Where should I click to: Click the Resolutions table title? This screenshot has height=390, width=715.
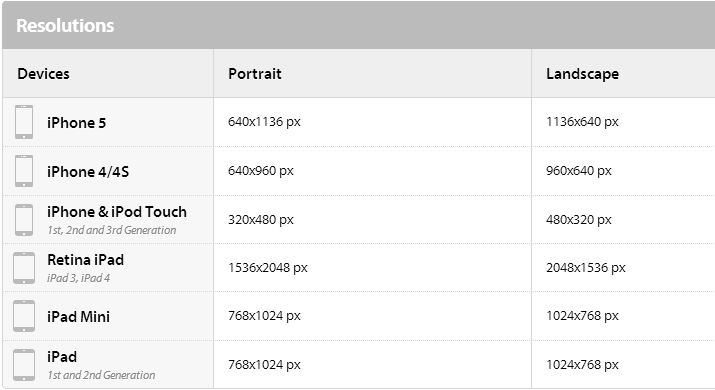(65, 26)
